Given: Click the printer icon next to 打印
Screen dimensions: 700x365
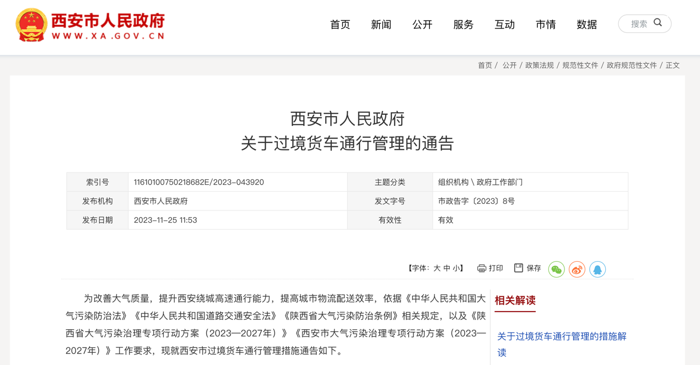Looking at the screenshot, I should coord(481,268).
